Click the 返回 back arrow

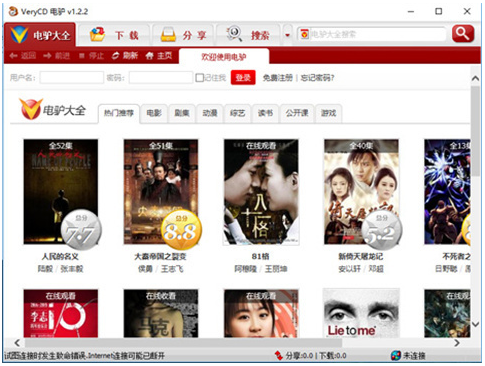tap(13, 56)
